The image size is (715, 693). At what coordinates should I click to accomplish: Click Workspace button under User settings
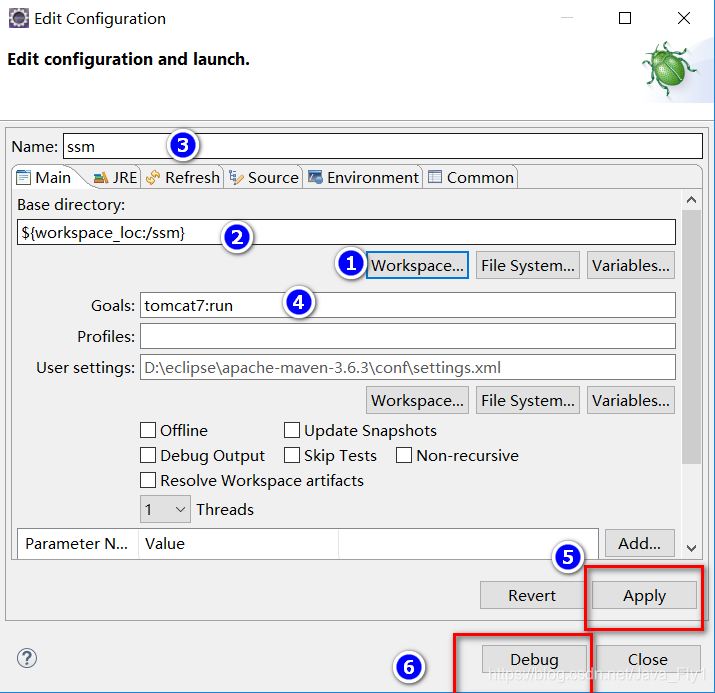coord(417,400)
